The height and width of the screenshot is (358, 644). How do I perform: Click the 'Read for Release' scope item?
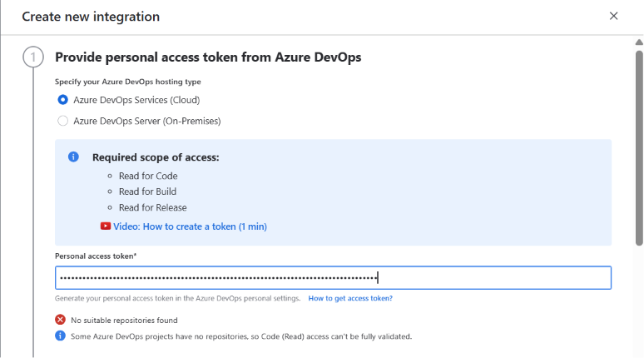(x=153, y=207)
